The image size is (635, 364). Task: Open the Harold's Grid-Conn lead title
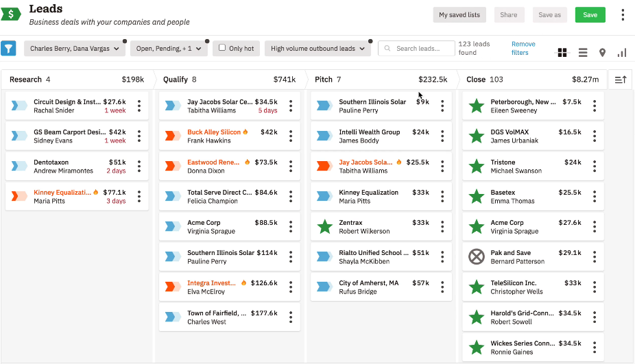[x=522, y=313]
